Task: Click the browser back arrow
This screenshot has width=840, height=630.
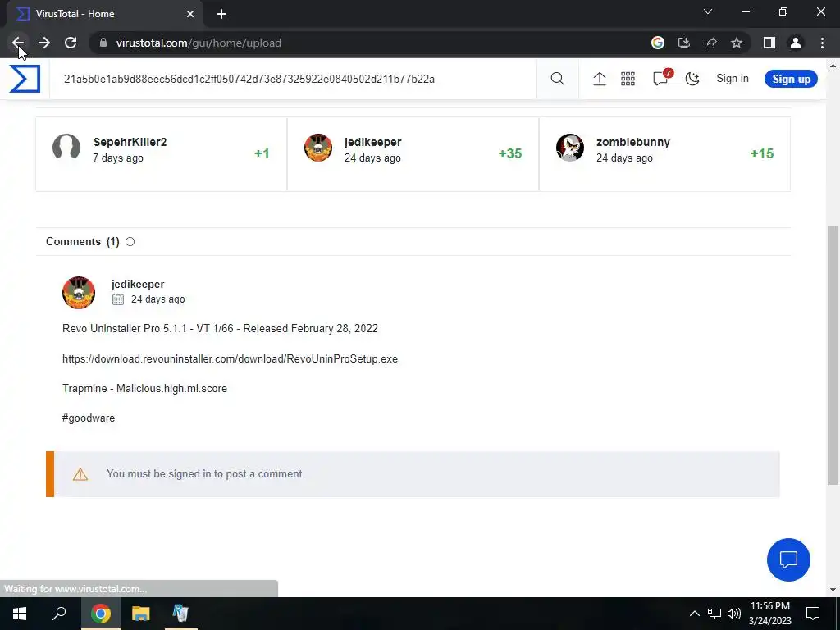Action: pyautogui.click(x=18, y=43)
